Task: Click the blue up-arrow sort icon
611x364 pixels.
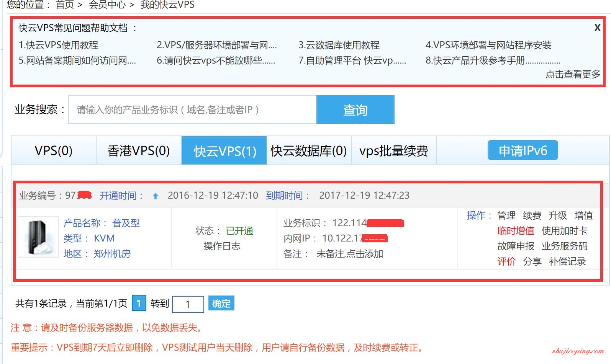Action: (x=155, y=196)
